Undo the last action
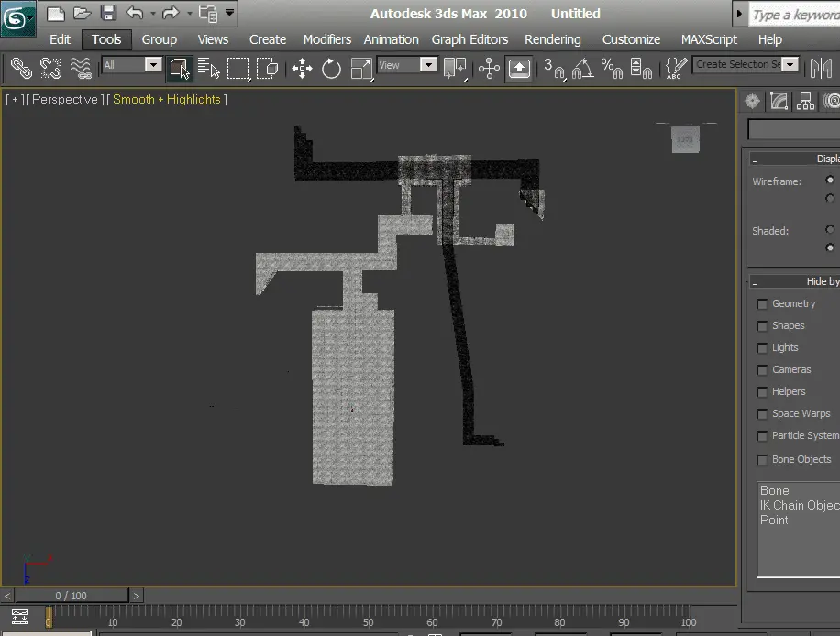 coord(135,13)
